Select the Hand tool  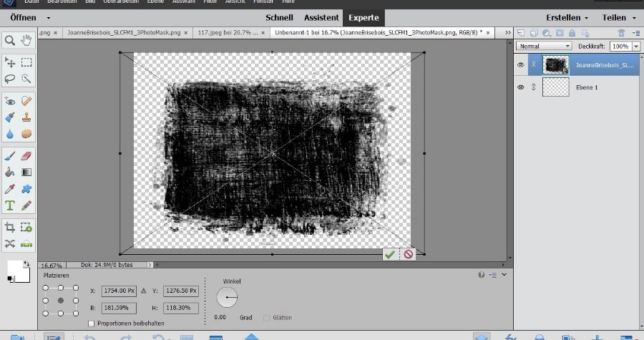(26, 40)
